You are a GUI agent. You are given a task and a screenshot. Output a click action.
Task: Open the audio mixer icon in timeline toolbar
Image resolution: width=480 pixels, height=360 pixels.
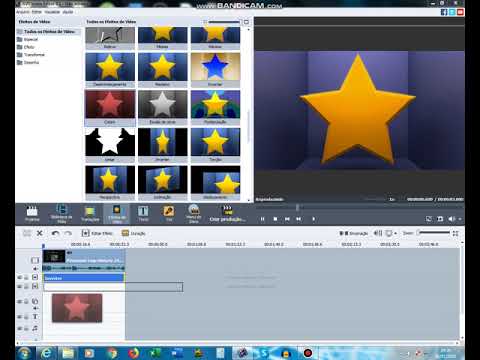(x=378, y=233)
